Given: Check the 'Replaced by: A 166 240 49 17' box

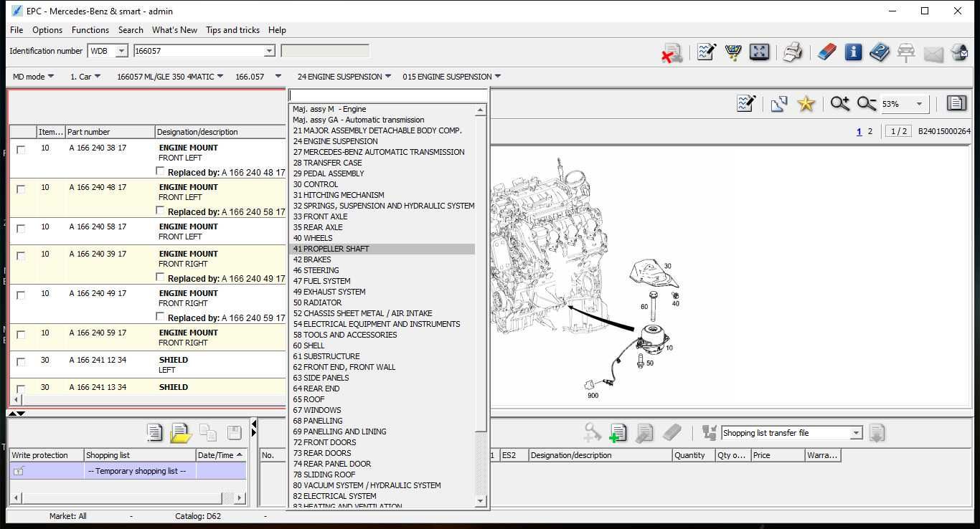Looking at the screenshot, I should pos(161,277).
